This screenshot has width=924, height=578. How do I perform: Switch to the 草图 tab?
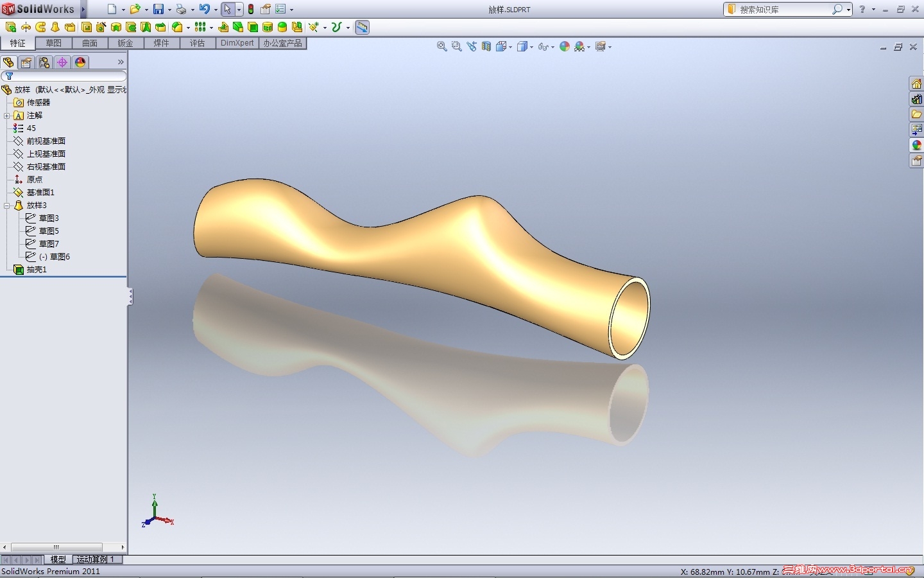54,43
